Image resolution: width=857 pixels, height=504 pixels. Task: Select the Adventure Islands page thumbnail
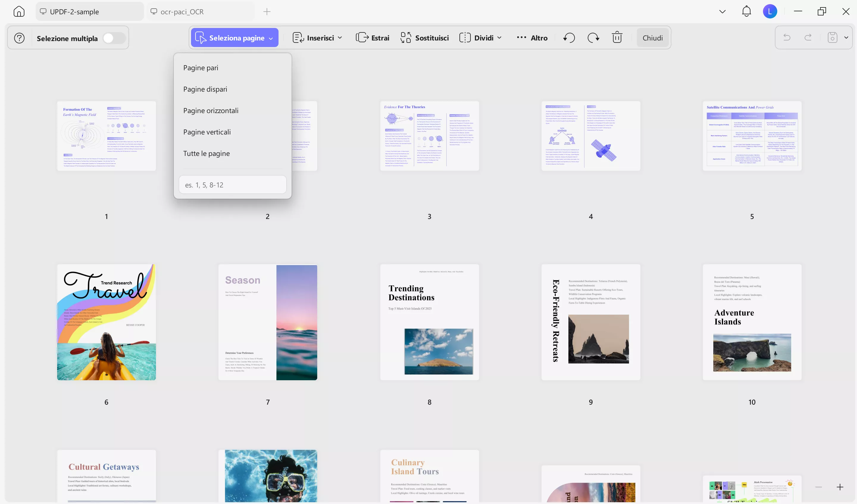tap(752, 322)
